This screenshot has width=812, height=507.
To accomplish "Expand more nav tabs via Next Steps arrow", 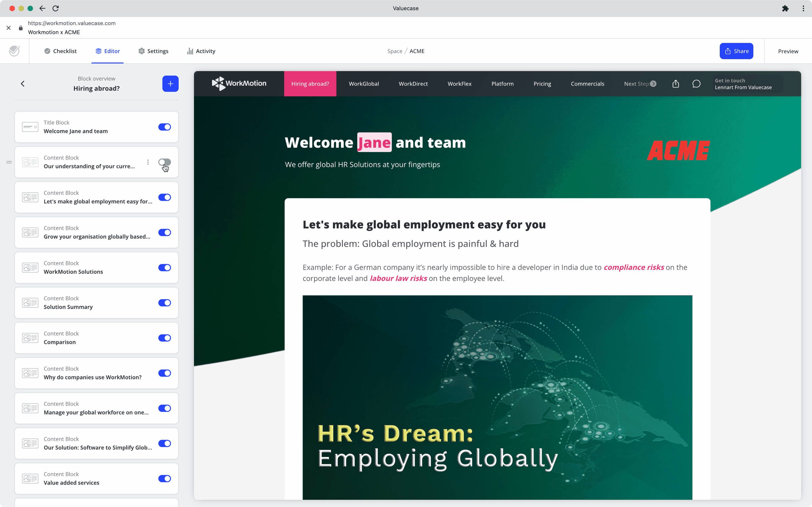I will click(x=653, y=84).
